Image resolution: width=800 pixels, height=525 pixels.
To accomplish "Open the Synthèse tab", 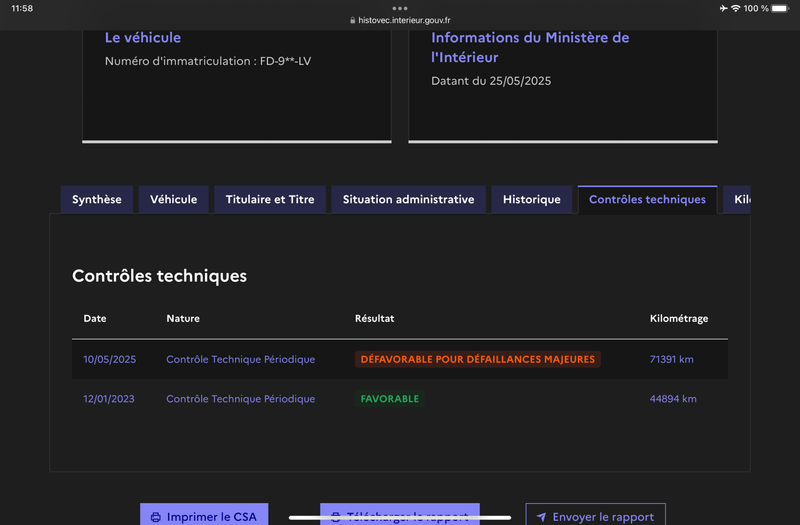I will tap(97, 199).
